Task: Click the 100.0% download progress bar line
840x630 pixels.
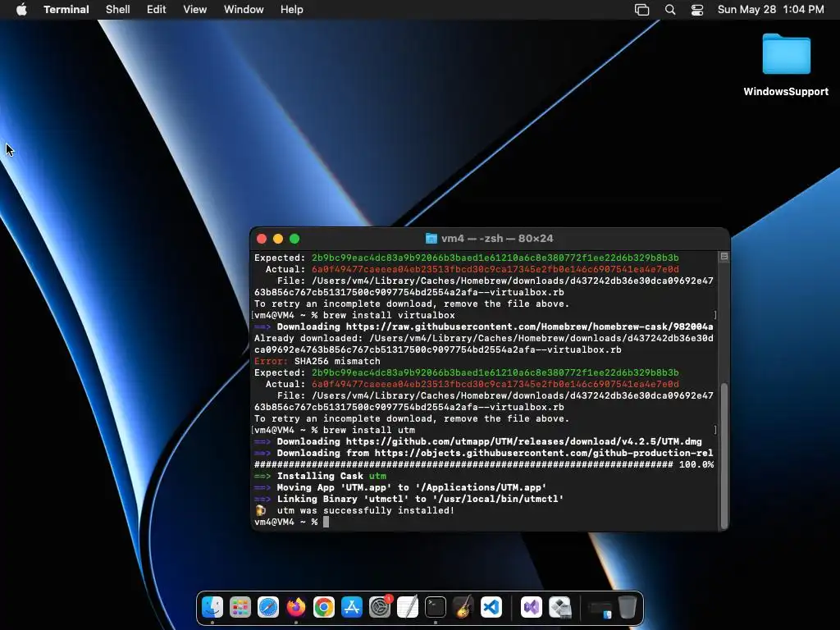Action: (x=484, y=464)
